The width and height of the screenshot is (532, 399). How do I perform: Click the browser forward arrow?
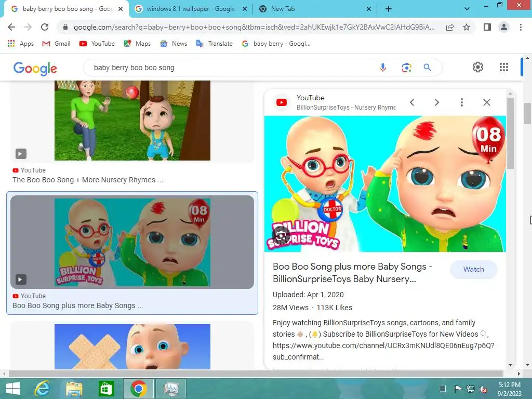pos(28,27)
